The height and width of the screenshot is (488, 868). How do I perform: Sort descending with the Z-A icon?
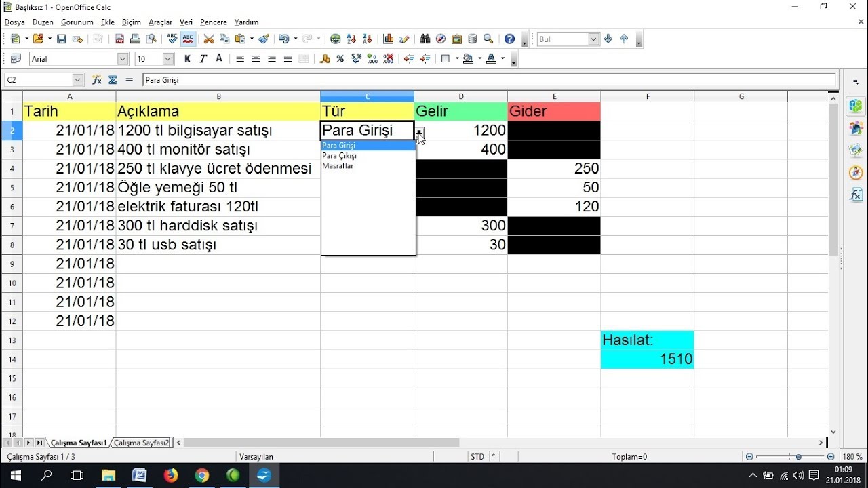368,39
